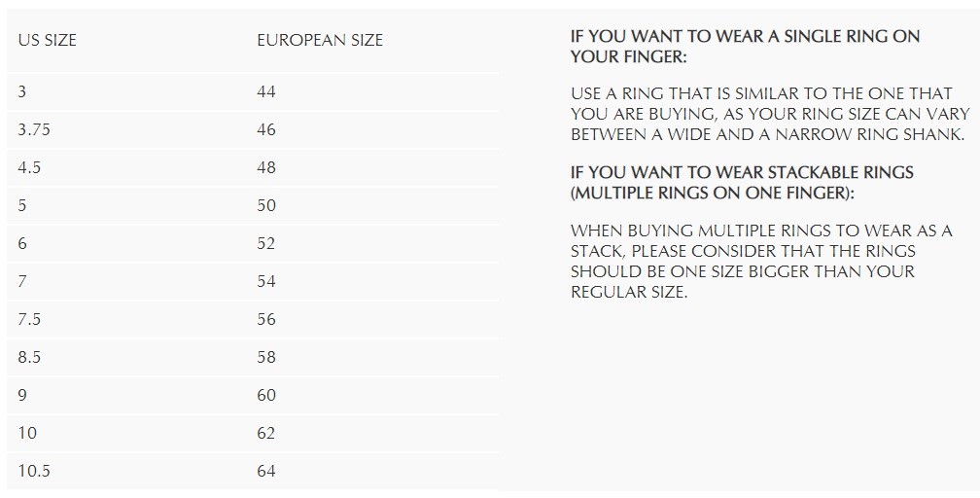Click the European size 48 value
The width and height of the screenshot is (980, 498).
pyautogui.click(x=266, y=167)
